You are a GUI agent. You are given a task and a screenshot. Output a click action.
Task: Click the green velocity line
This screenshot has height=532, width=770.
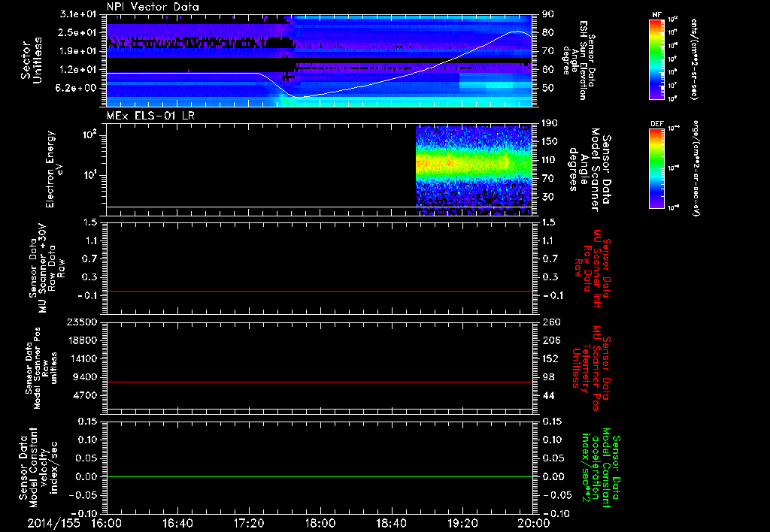(x=320, y=476)
